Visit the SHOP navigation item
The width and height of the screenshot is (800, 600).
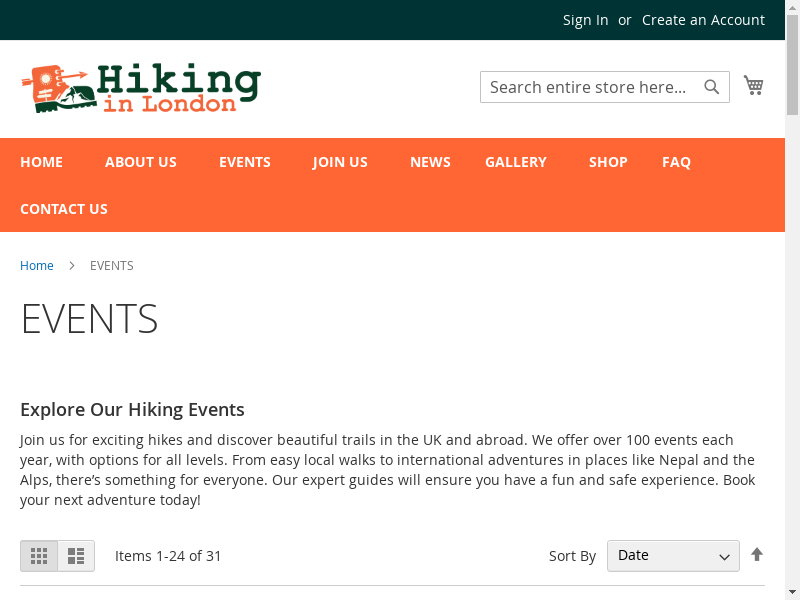click(608, 162)
